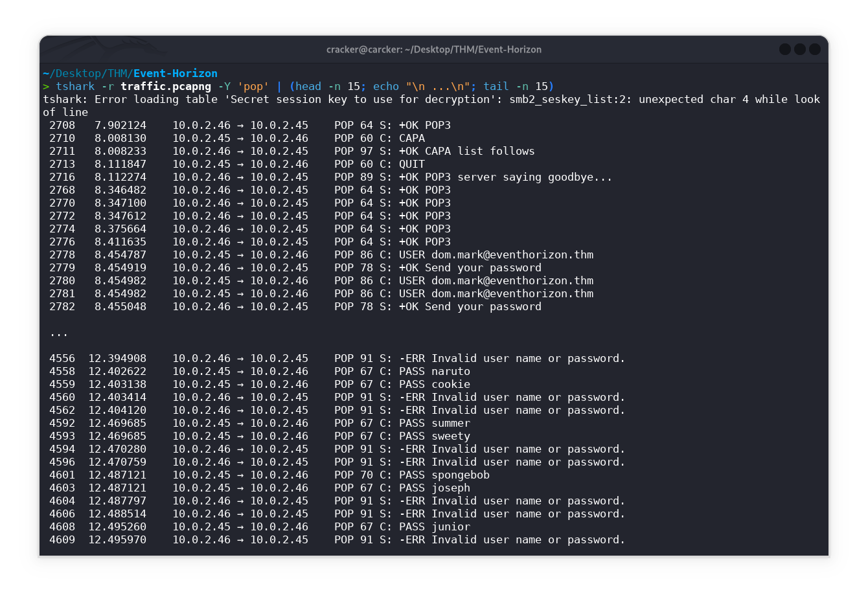The width and height of the screenshot is (868, 599).
Task: Select the 'pop' filter string in the command
Action: pyautogui.click(x=253, y=86)
